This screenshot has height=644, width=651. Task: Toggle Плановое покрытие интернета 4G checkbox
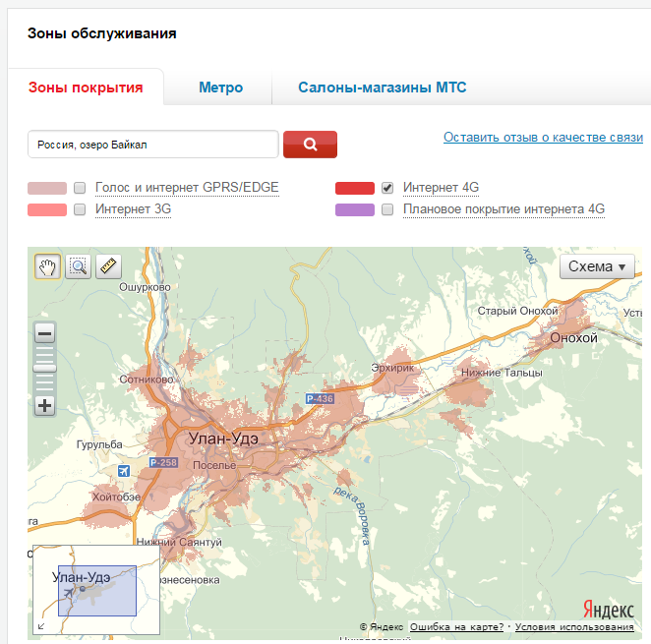pyautogui.click(x=387, y=209)
